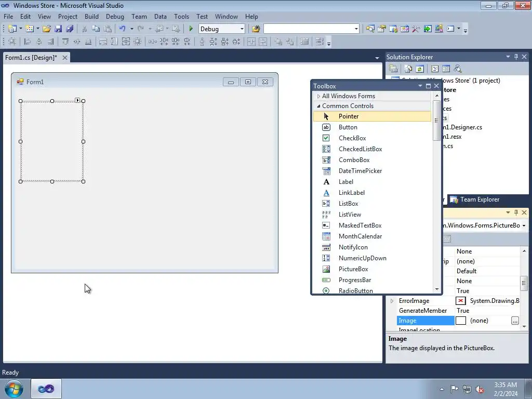Image resolution: width=532 pixels, height=399 pixels.
Task: Open the Tools menu
Action: (181, 17)
